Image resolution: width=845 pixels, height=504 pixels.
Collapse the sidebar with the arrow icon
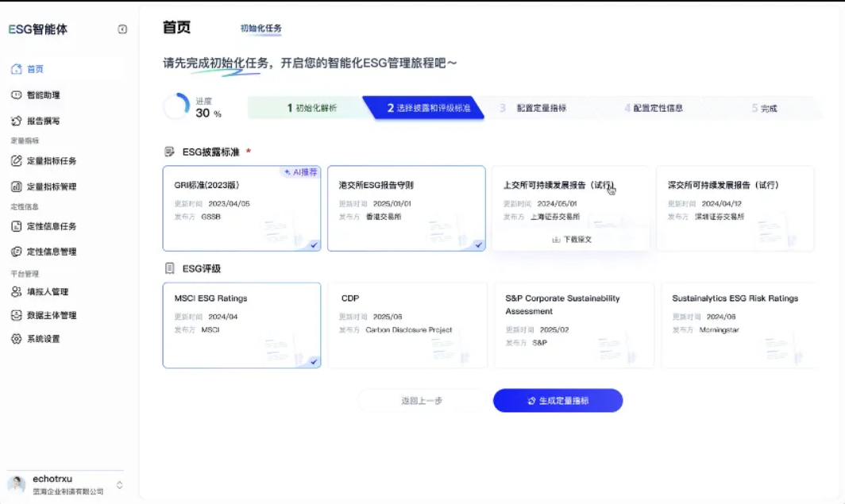122,29
